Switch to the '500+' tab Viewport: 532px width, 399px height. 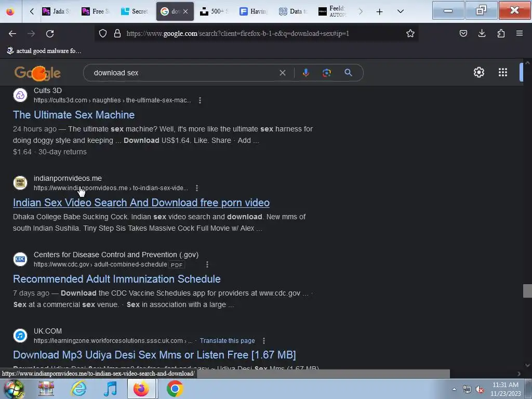(x=214, y=11)
